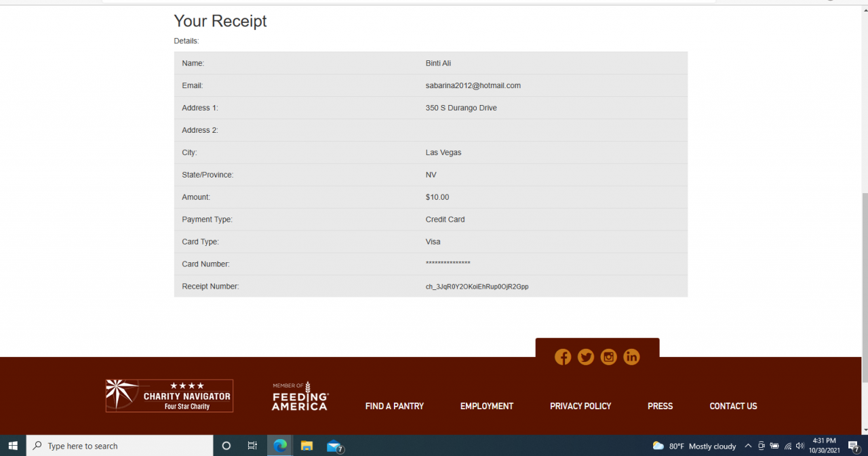Open the Instagram social icon

609,357
